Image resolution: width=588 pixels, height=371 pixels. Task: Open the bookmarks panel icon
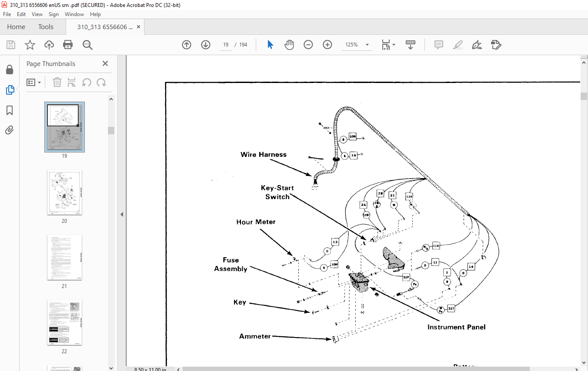(10, 110)
